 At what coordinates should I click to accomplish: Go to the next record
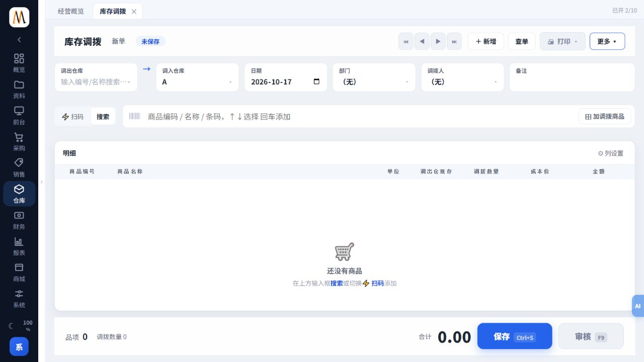click(x=438, y=41)
